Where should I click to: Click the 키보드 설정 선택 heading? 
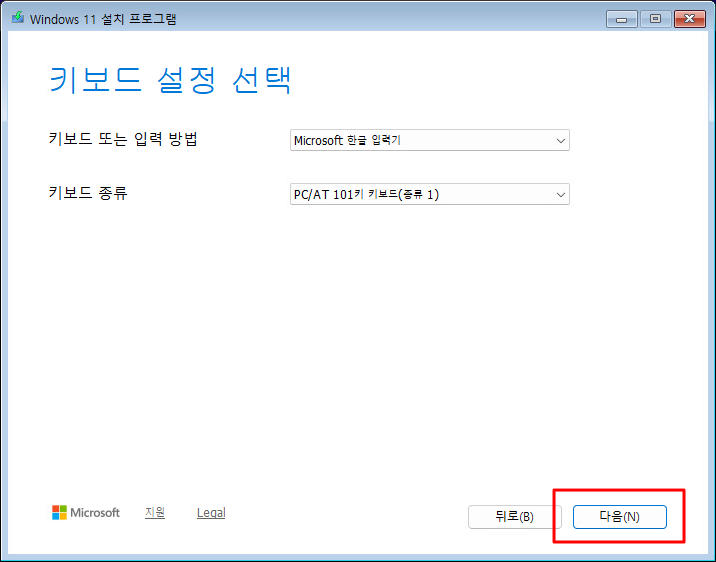pos(170,80)
